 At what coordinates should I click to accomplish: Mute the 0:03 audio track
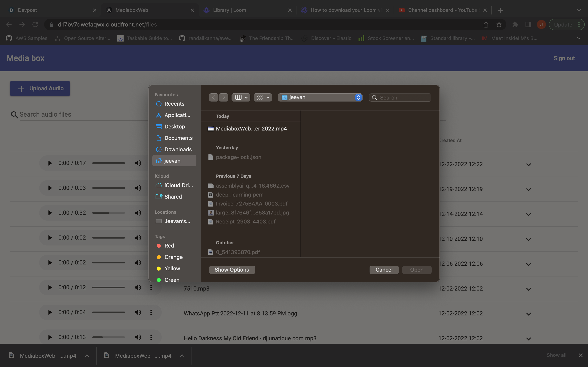click(138, 188)
